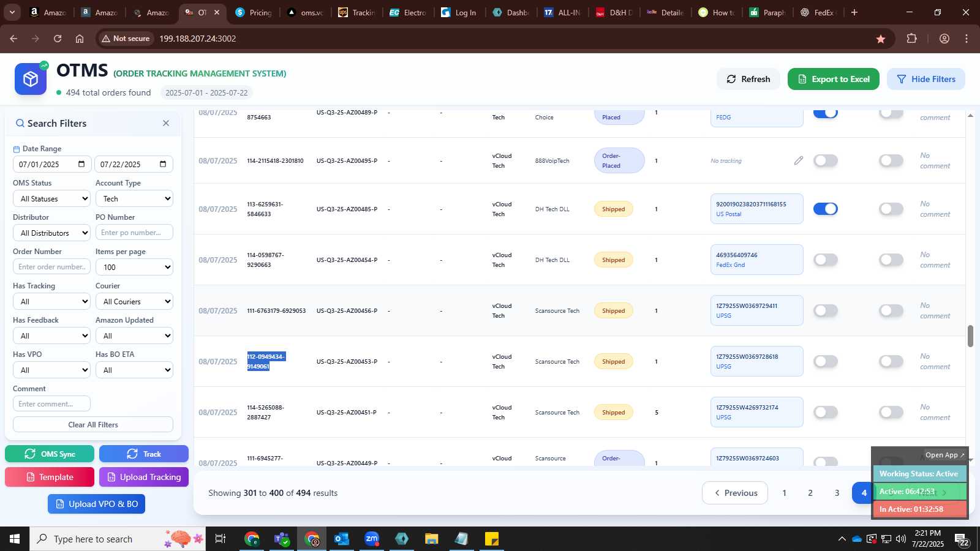Switch to the FedEx browser tab
The width and height of the screenshot is (980, 551).
tap(820, 12)
